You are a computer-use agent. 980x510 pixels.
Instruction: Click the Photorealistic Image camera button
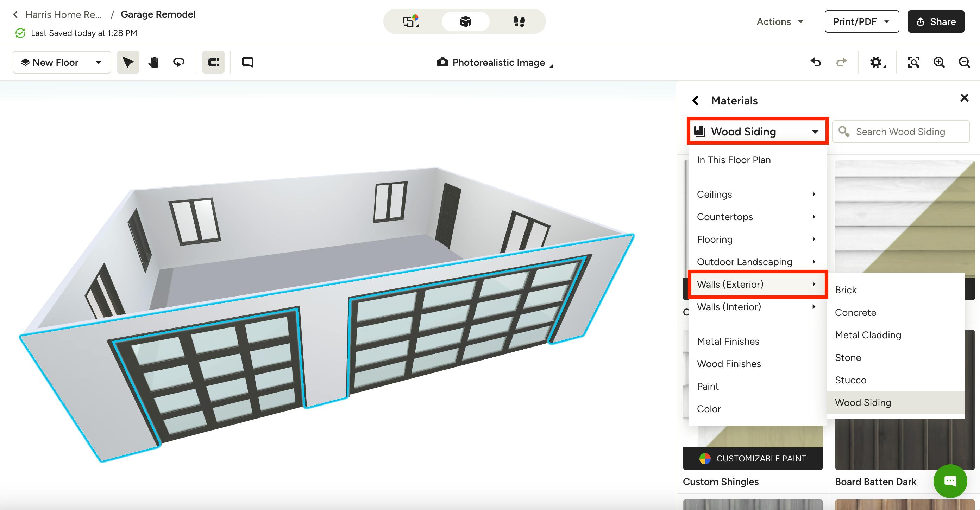pos(495,62)
